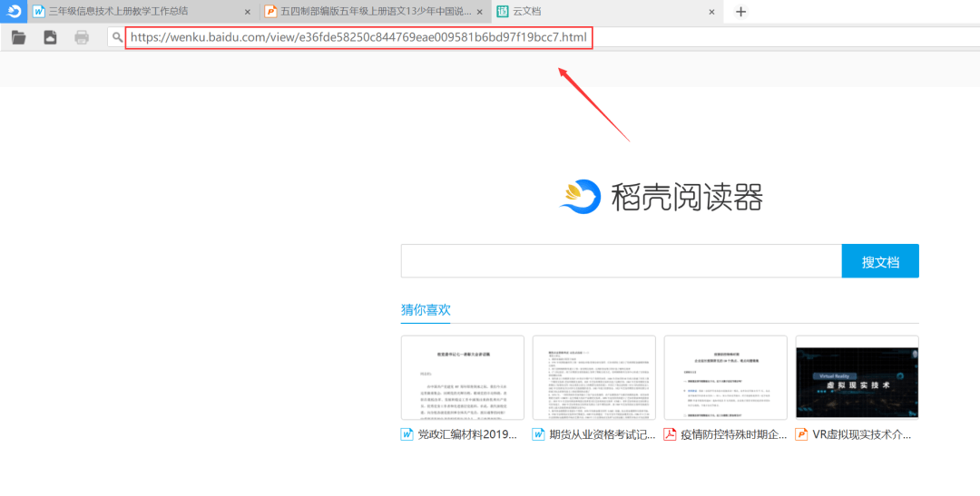Click the save to cloud toolbar icon
This screenshot has height=496, width=980.
(x=50, y=37)
